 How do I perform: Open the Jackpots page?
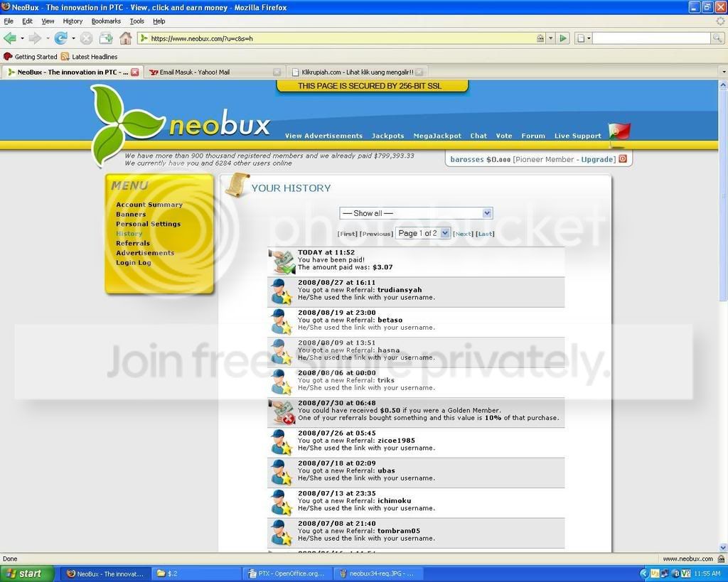click(x=387, y=136)
